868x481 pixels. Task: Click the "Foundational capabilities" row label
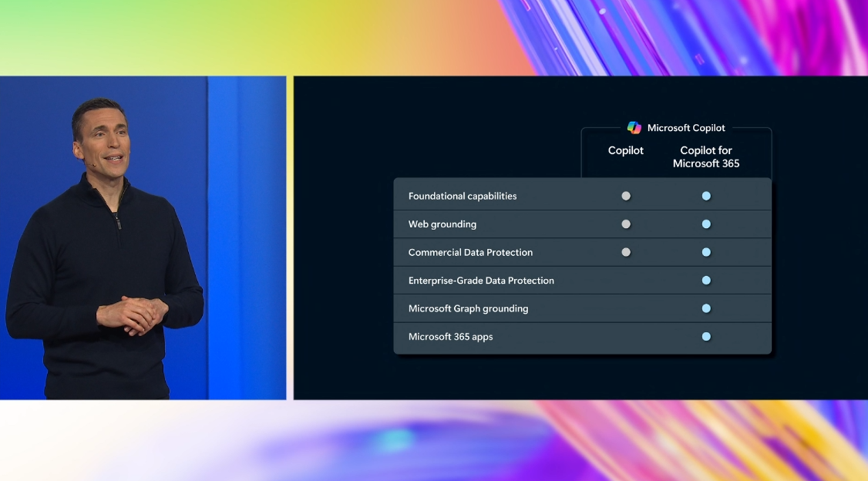[463, 196]
